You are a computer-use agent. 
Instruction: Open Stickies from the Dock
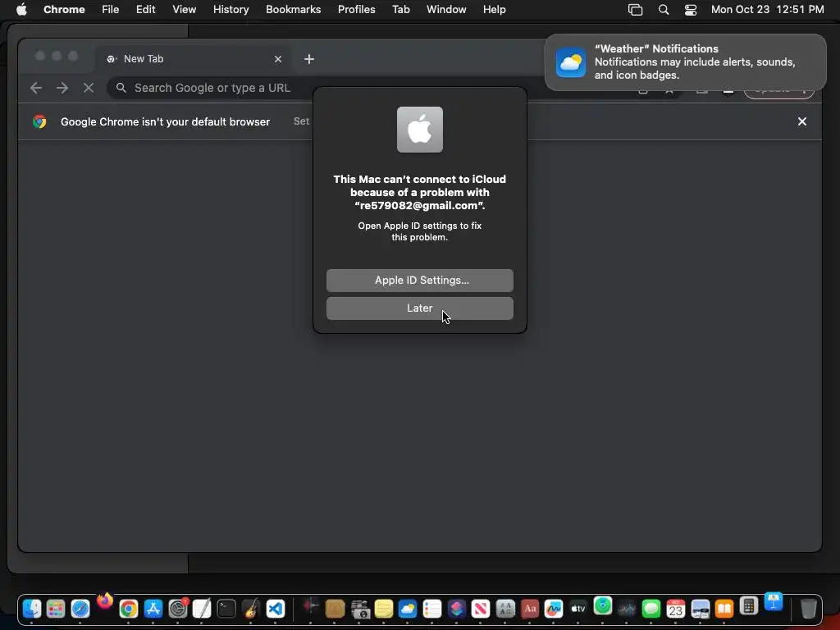click(384, 609)
